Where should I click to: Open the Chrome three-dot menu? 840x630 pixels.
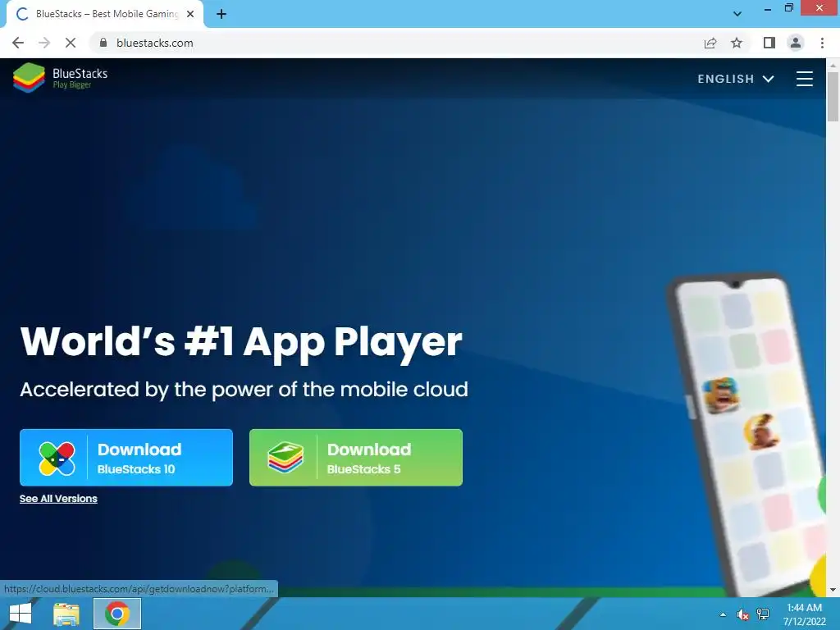point(822,43)
